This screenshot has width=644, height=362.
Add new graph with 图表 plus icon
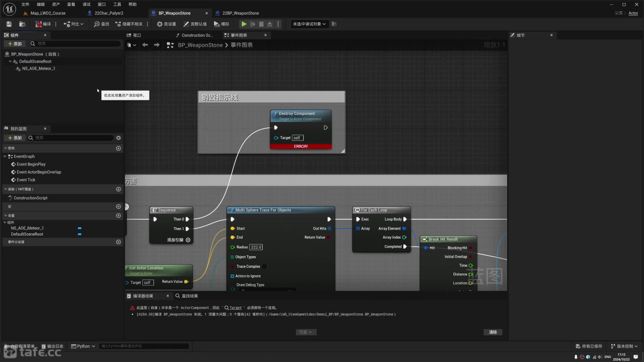[118, 148]
